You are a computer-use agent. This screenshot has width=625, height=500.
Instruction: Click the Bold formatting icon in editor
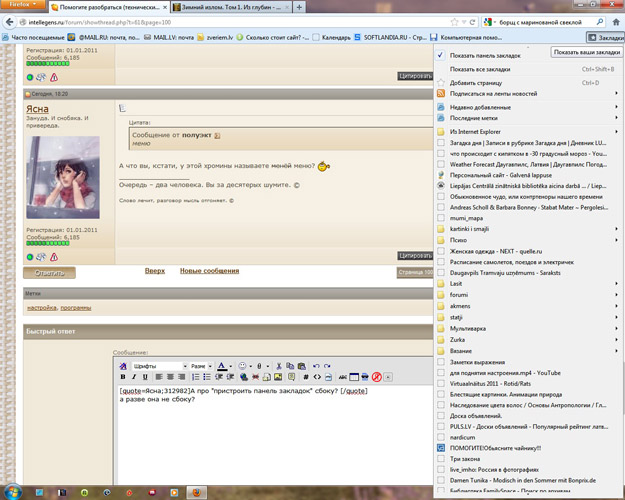123,377
